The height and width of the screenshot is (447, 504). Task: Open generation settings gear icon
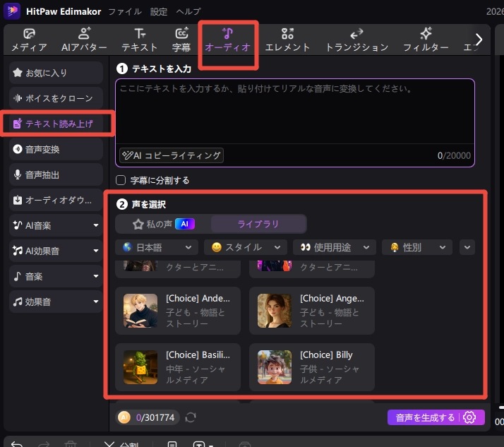(469, 417)
